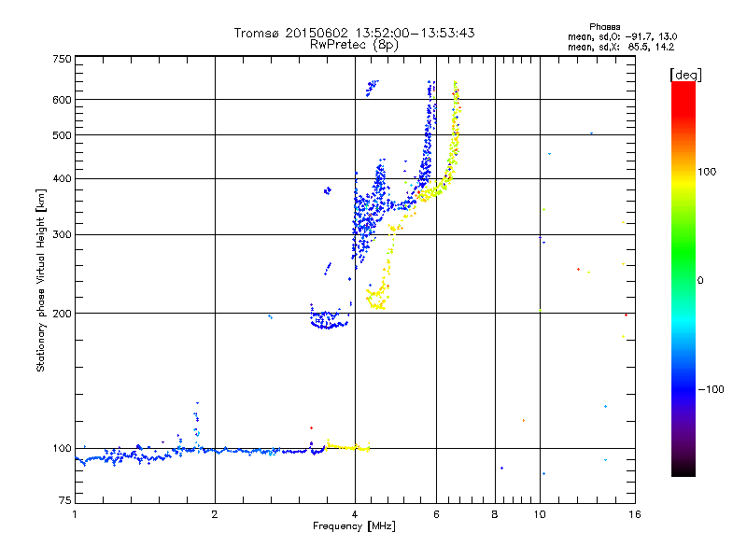
Task: Click the colorbar label "100"
Action: coord(707,172)
